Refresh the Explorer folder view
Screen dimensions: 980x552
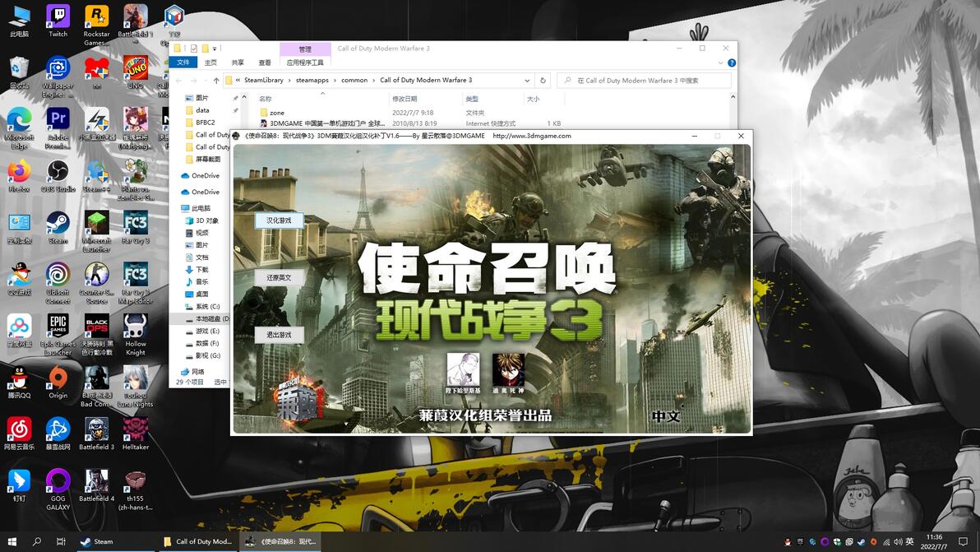coord(543,80)
